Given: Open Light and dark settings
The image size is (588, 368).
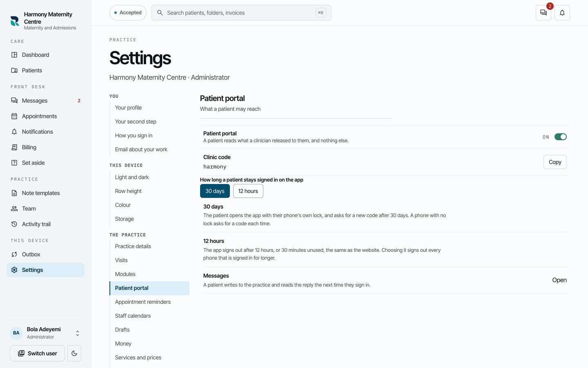Looking at the screenshot, I should [x=149, y=177].
